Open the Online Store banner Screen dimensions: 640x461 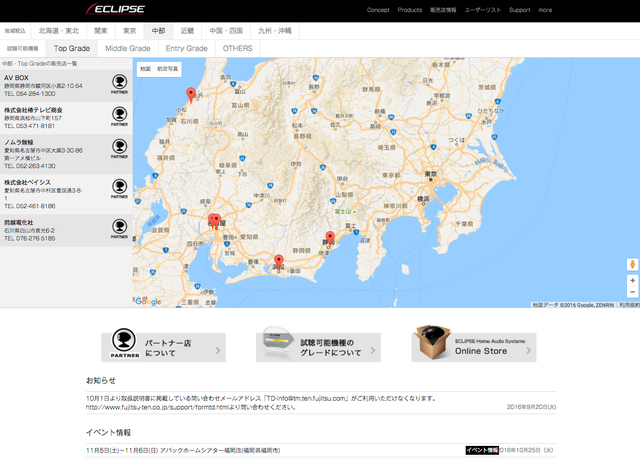(x=474, y=346)
